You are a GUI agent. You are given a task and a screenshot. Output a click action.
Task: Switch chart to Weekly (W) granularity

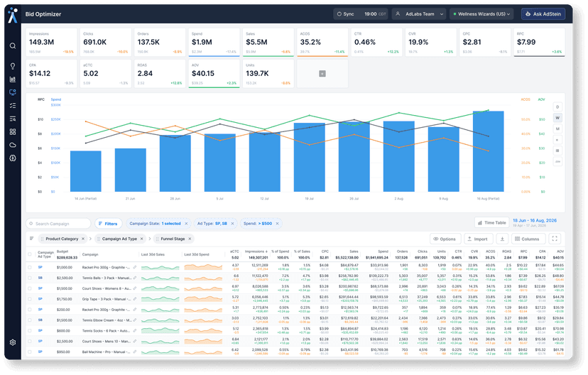(557, 118)
